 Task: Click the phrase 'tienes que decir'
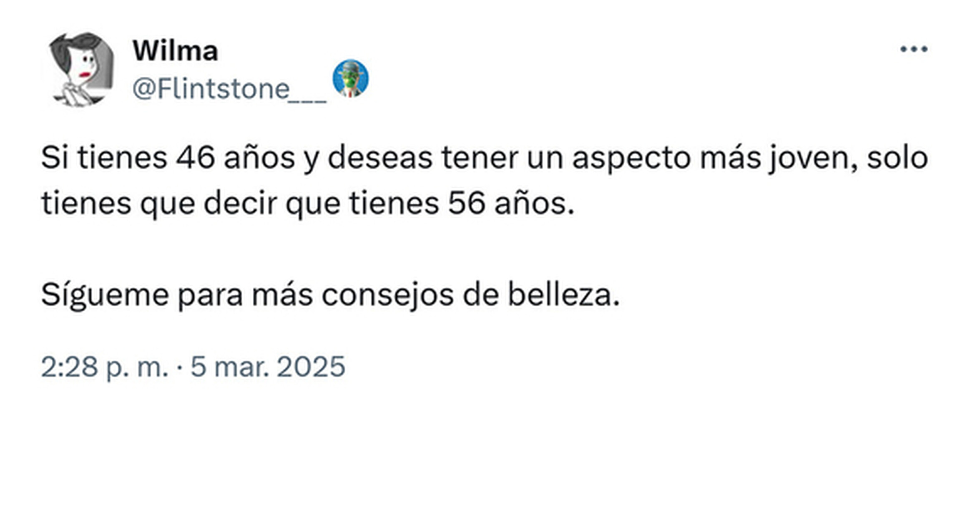(159, 204)
